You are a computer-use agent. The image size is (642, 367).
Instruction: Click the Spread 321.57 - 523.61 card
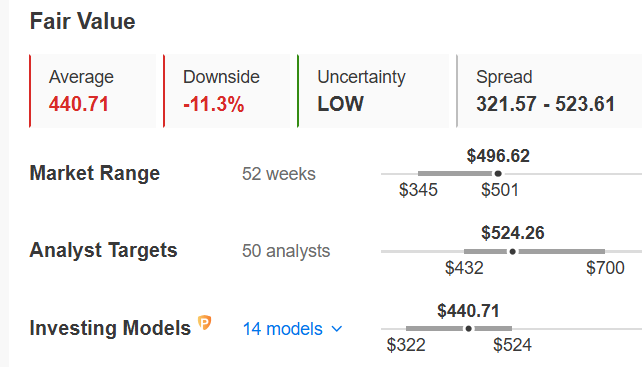549,91
